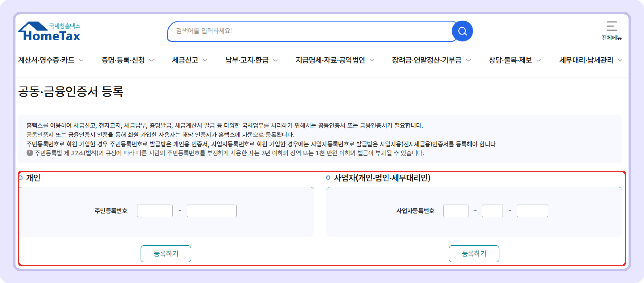Expand 계산서·영수증·카드 chevron arrow
Screen dimensions: 644x283
[81, 60]
